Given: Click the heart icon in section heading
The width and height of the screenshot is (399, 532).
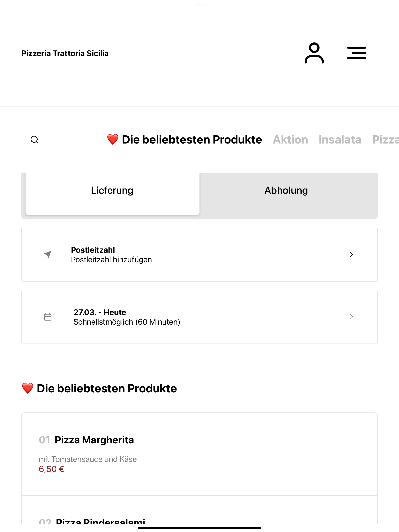Looking at the screenshot, I should [x=27, y=388].
